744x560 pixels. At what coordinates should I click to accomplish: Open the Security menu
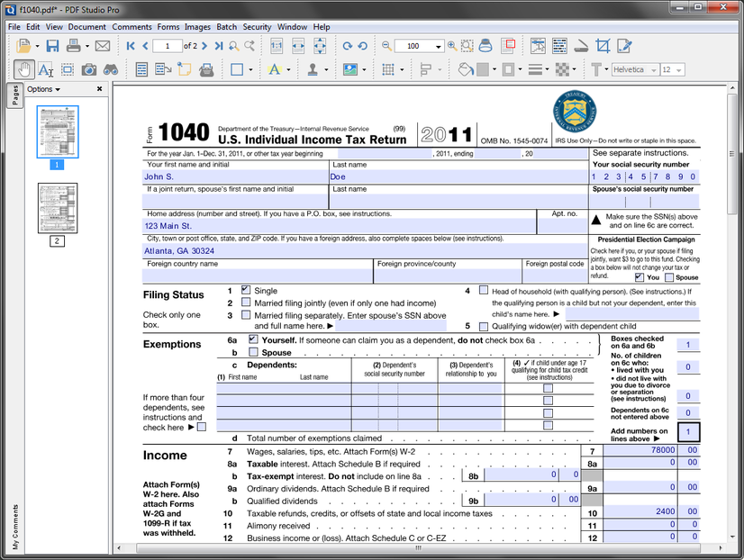coord(257,27)
